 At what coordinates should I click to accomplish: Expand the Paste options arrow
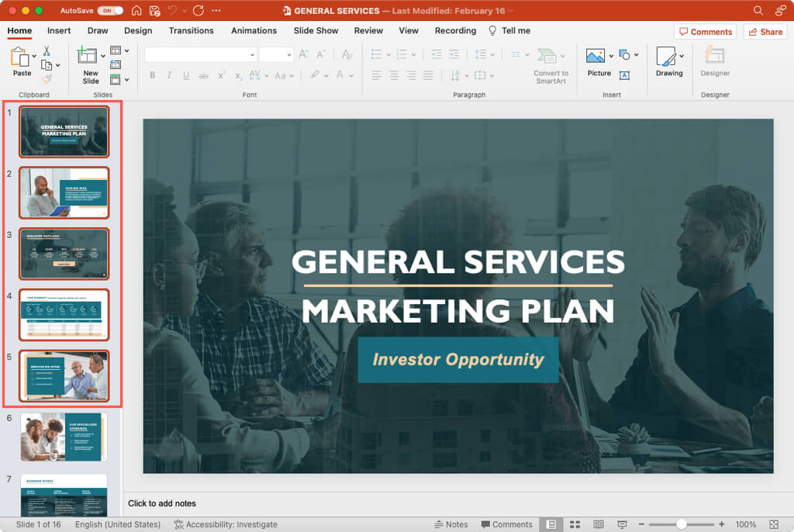[34, 57]
